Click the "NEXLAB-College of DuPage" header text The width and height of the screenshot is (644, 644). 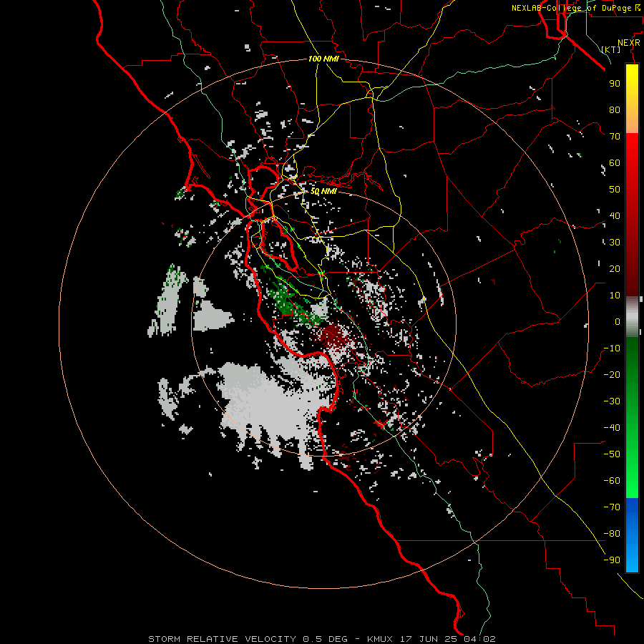(x=571, y=8)
